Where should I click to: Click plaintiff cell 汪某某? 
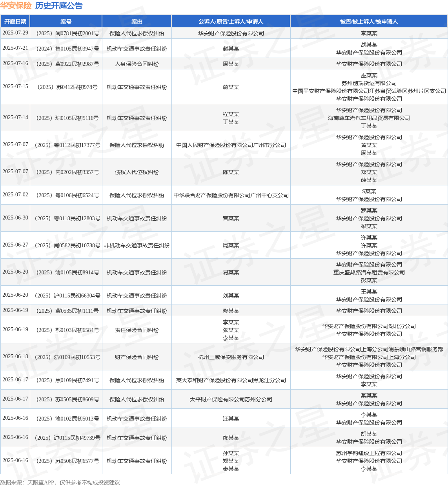click(231, 419)
